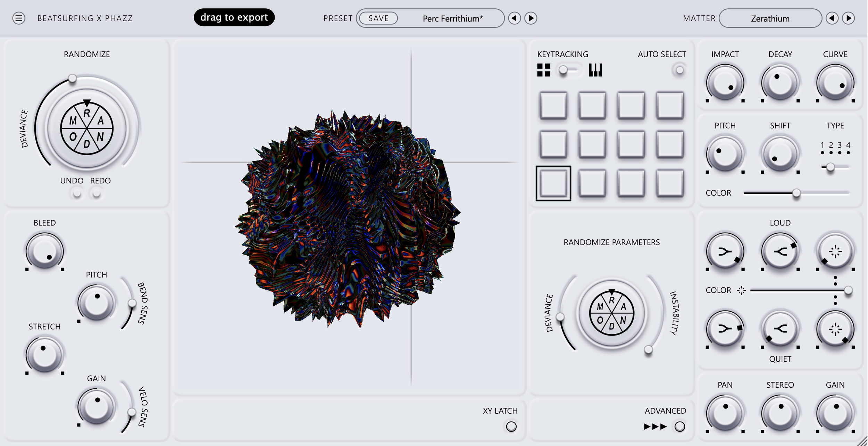The height and width of the screenshot is (446, 868).
Task: Go to the next preset arrow
Action: pyautogui.click(x=531, y=18)
